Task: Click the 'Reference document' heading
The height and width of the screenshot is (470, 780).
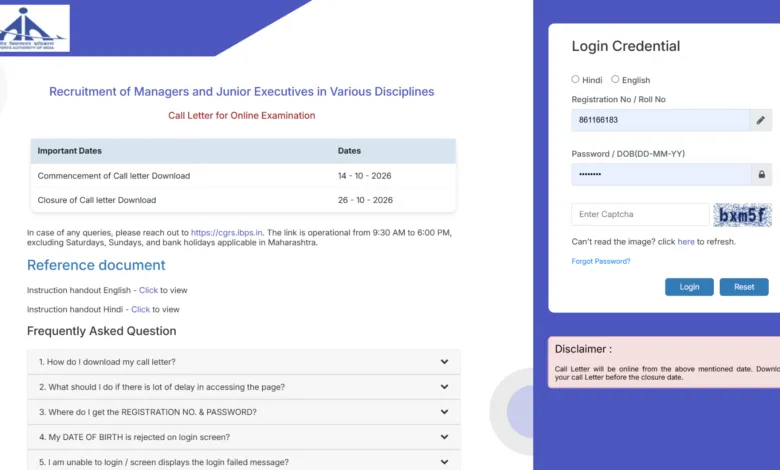Action: 96,265
